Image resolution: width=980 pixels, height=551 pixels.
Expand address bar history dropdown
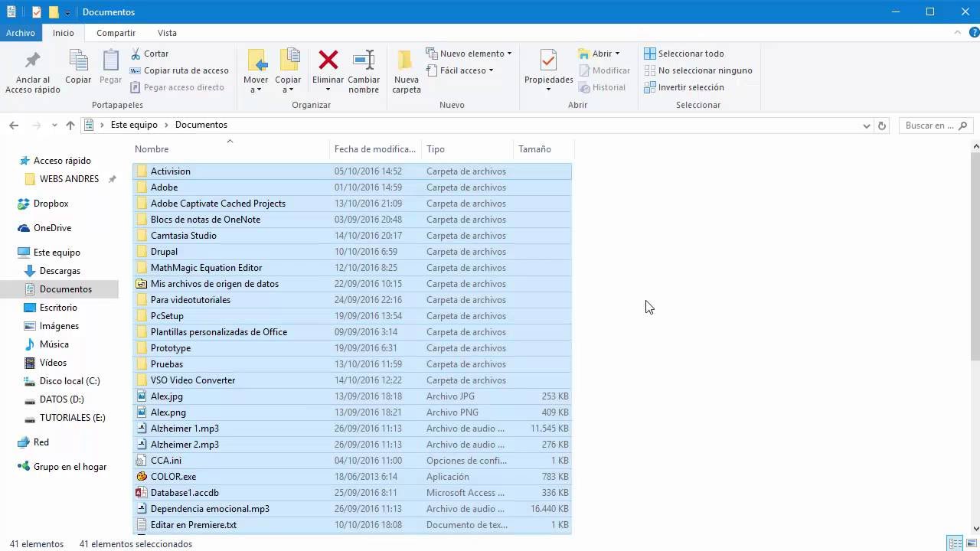867,126
